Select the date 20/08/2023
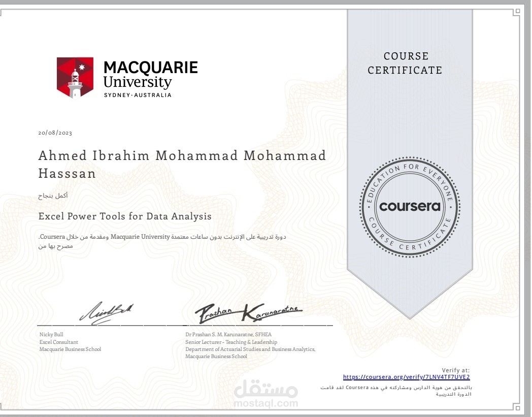Screen dimensions: 532x417 [55, 133]
